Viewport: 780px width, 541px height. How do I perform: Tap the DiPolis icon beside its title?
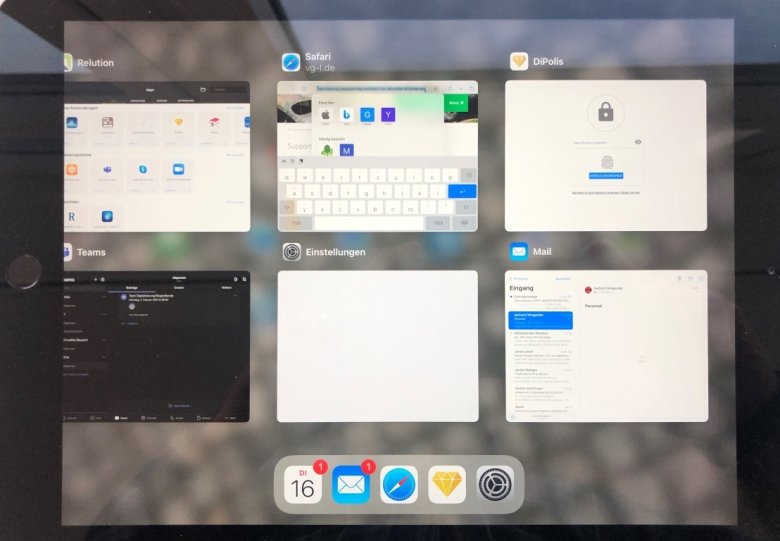coord(519,61)
